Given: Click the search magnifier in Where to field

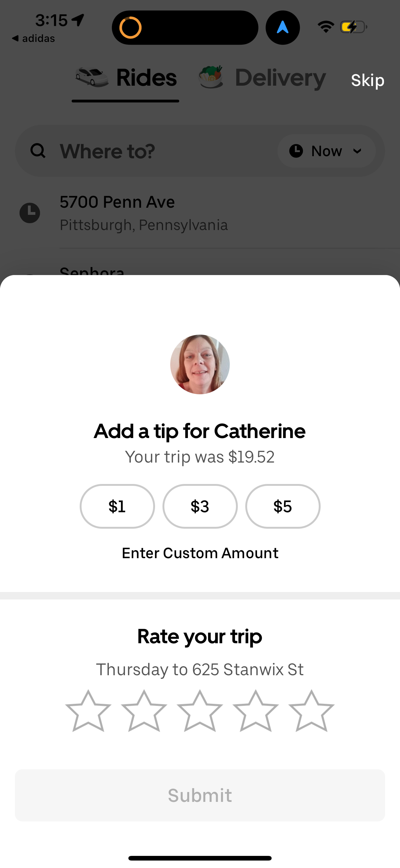Looking at the screenshot, I should click(x=38, y=151).
